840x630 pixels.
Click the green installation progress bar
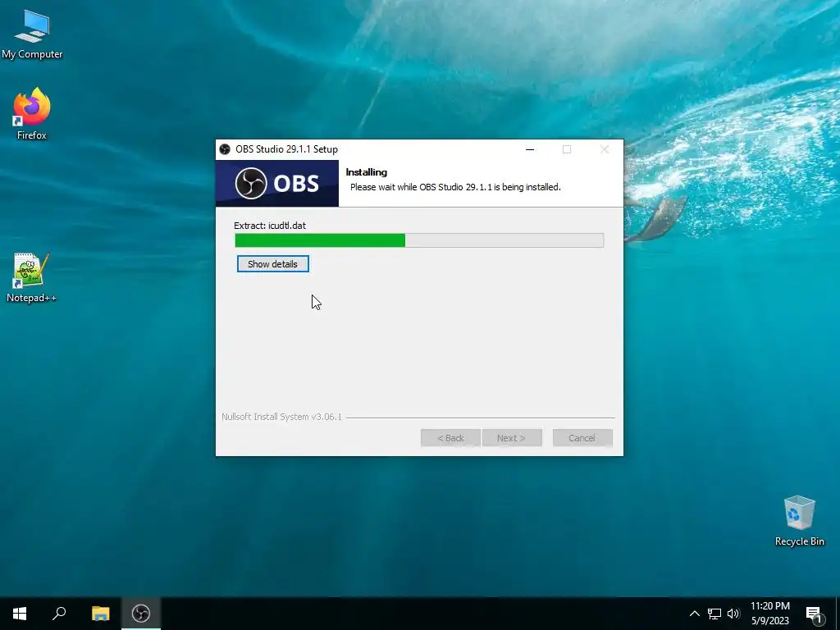[419, 240]
